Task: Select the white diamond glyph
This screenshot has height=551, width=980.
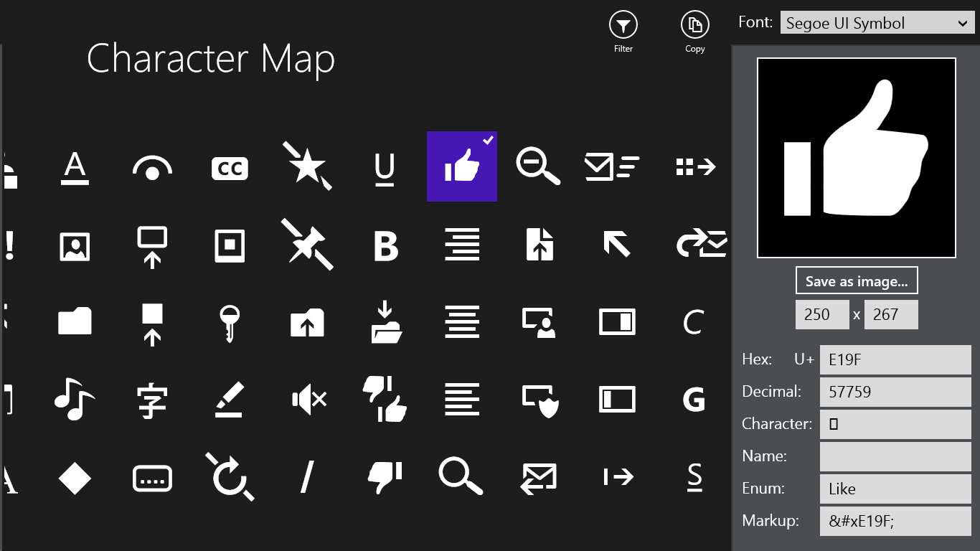Action: click(x=75, y=476)
